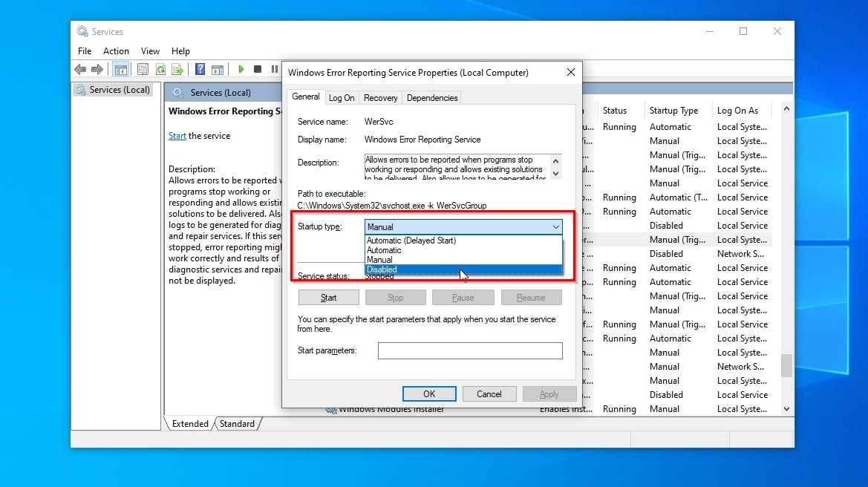Screen dimensions: 868x487
Task: Click 'Network S...' in the Manual row
Action: click(x=740, y=367)
